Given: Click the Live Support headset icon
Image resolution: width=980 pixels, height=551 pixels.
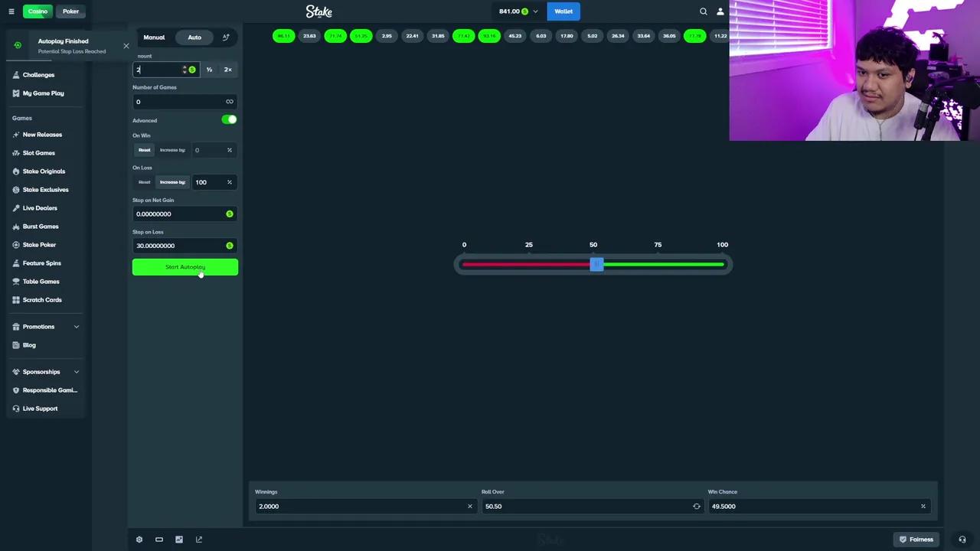Looking at the screenshot, I should [x=16, y=409].
